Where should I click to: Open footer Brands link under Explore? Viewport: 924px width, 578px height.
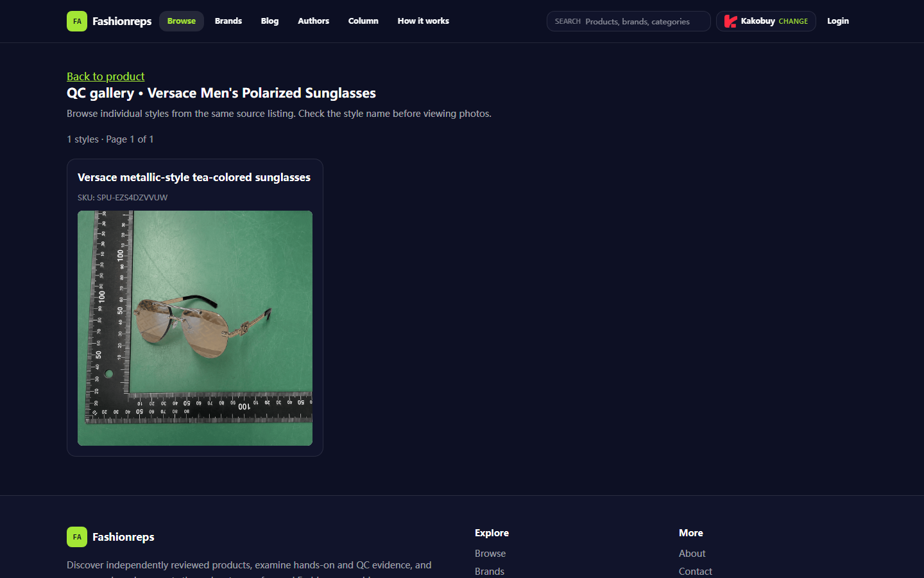[490, 572]
